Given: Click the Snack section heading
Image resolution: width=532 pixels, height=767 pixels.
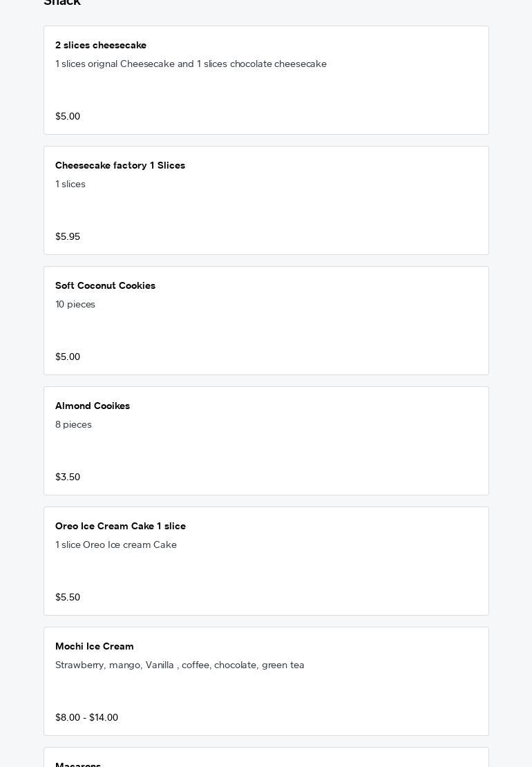Looking at the screenshot, I should click(62, 3).
